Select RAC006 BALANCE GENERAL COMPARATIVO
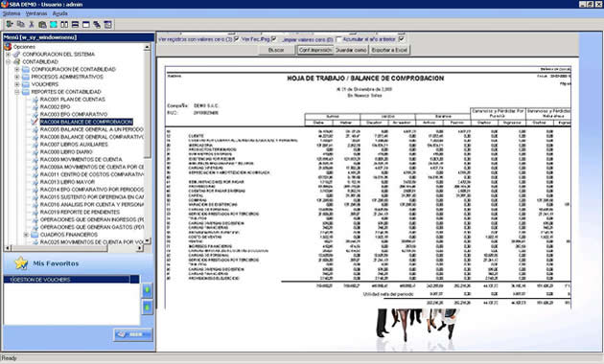Image resolution: width=604 pixels, height=364 pixels. (x=92, y=137)
